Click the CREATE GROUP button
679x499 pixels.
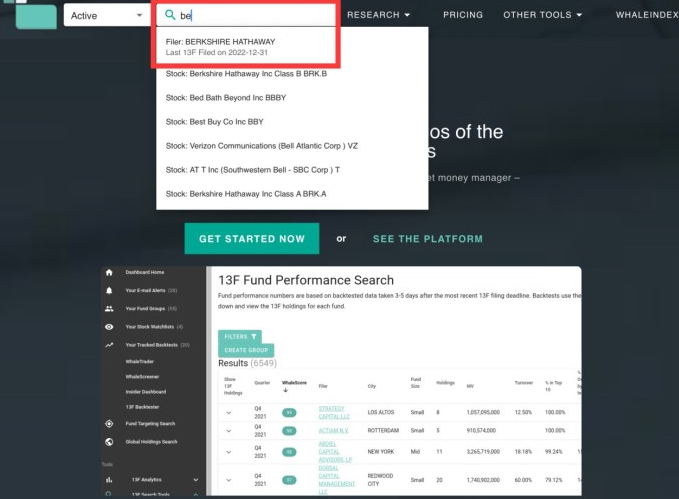coord(246,350)
